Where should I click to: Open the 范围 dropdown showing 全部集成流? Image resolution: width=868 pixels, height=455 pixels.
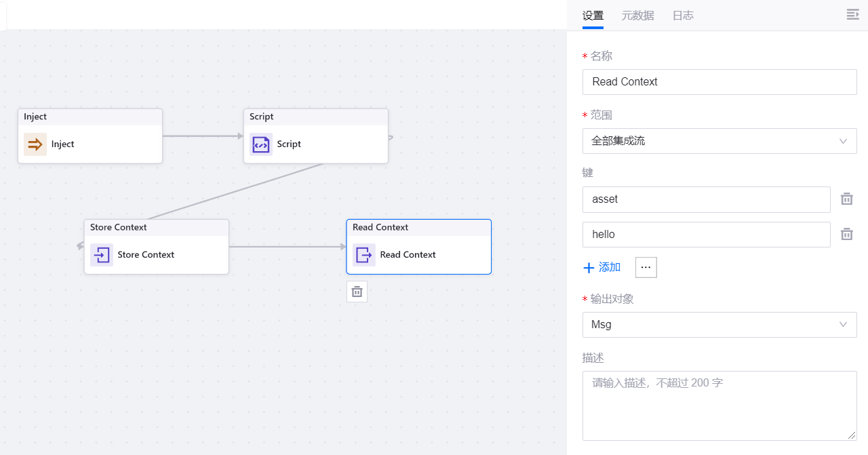[x=719, y=141]
